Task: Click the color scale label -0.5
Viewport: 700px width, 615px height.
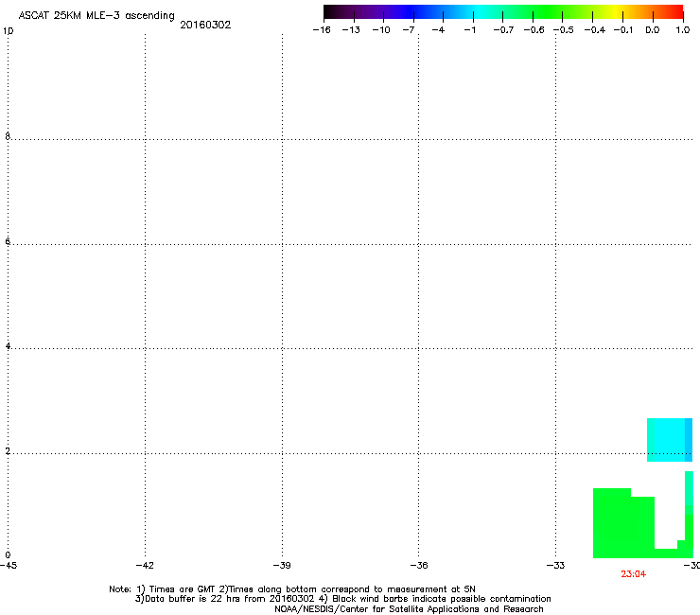Action: point(564,30)
